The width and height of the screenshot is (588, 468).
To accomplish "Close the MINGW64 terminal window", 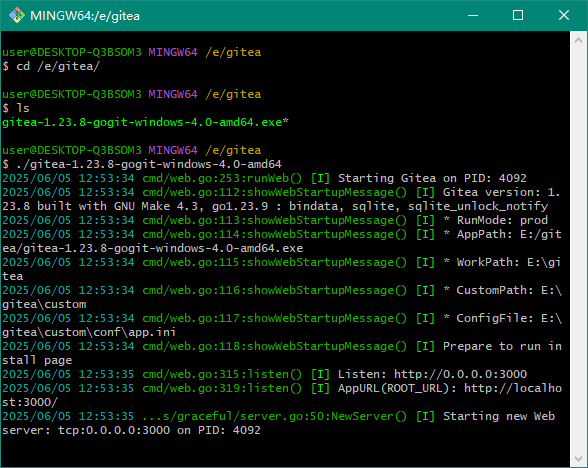I will click(564, 15).
